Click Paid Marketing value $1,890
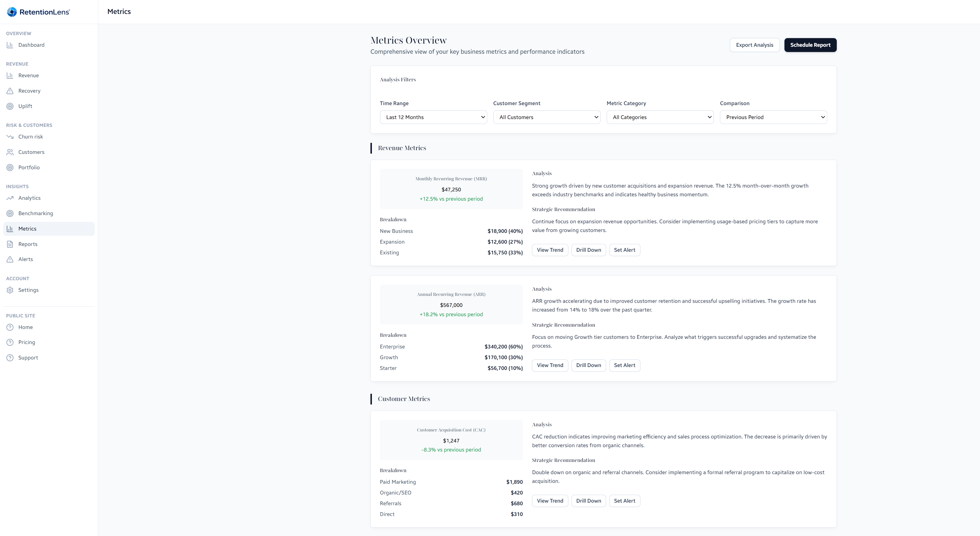 click(x=514, y=482)
